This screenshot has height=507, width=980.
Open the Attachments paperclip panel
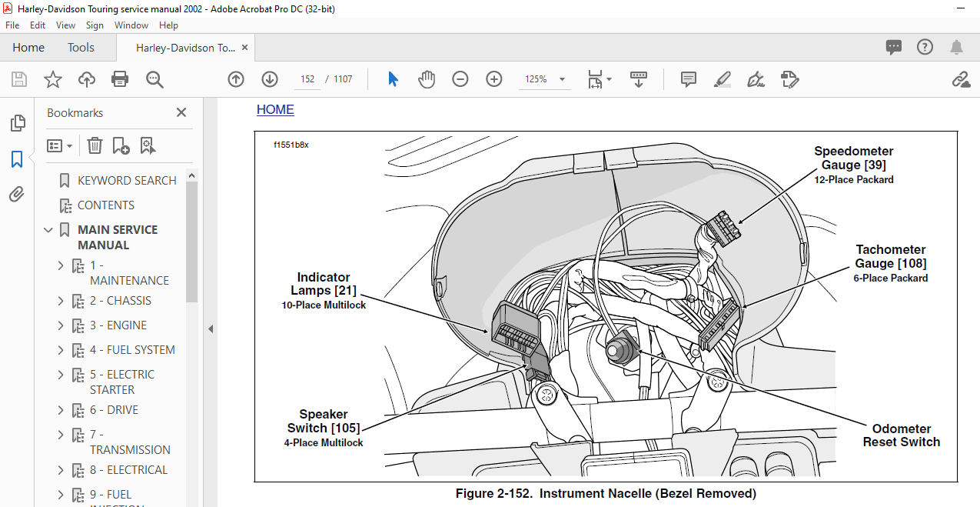(17, 195)
